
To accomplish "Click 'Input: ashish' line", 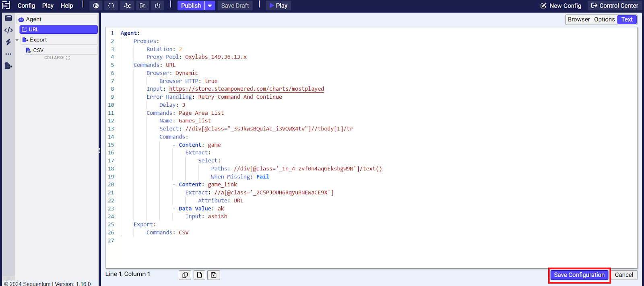I will pos(206,216).
